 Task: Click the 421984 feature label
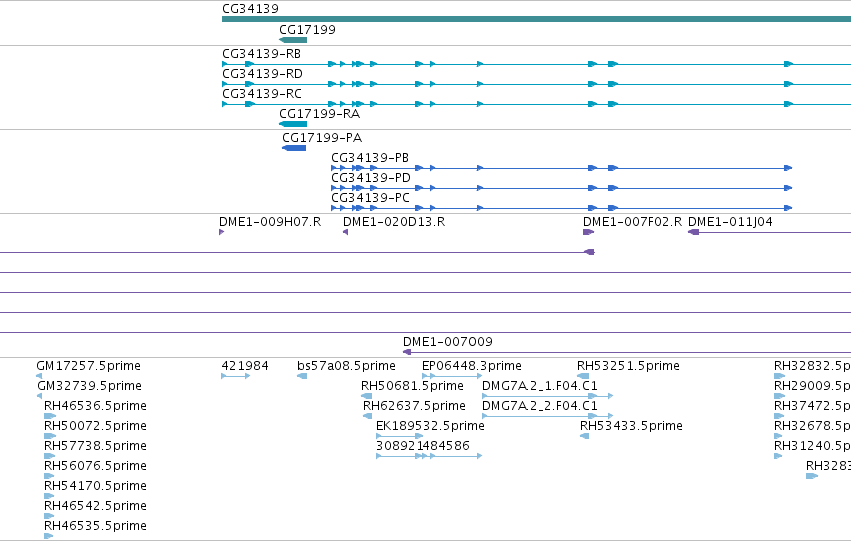tap(245, 366)
